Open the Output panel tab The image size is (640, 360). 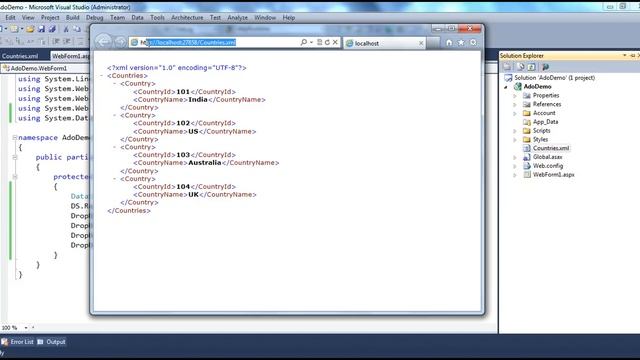point(51,342)
